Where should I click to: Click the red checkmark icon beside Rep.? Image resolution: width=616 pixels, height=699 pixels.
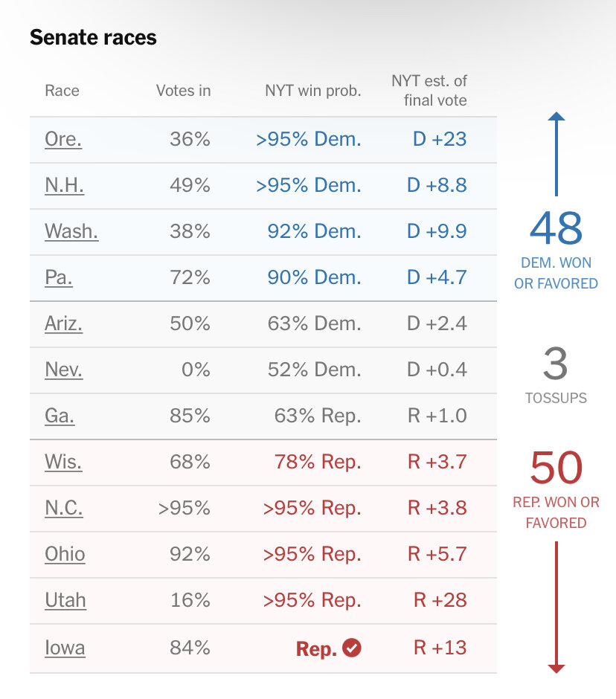click(353, 648)
